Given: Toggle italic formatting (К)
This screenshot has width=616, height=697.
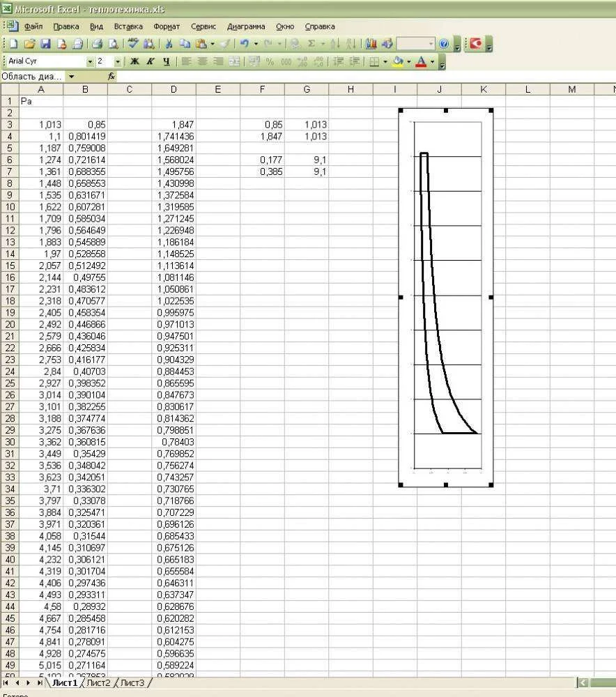Looking at the screenshot, I should pos(150,61).
